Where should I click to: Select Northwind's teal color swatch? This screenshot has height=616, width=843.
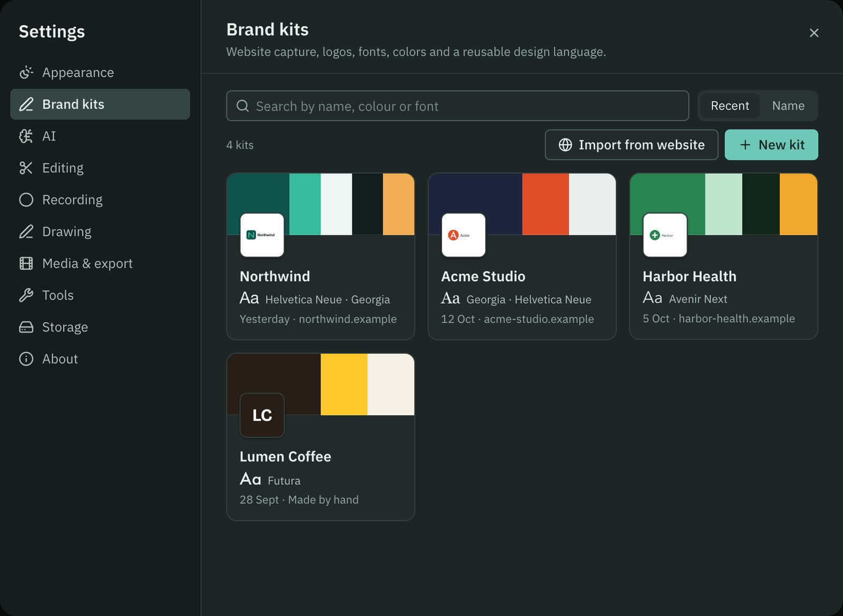[x=305, y=204]
